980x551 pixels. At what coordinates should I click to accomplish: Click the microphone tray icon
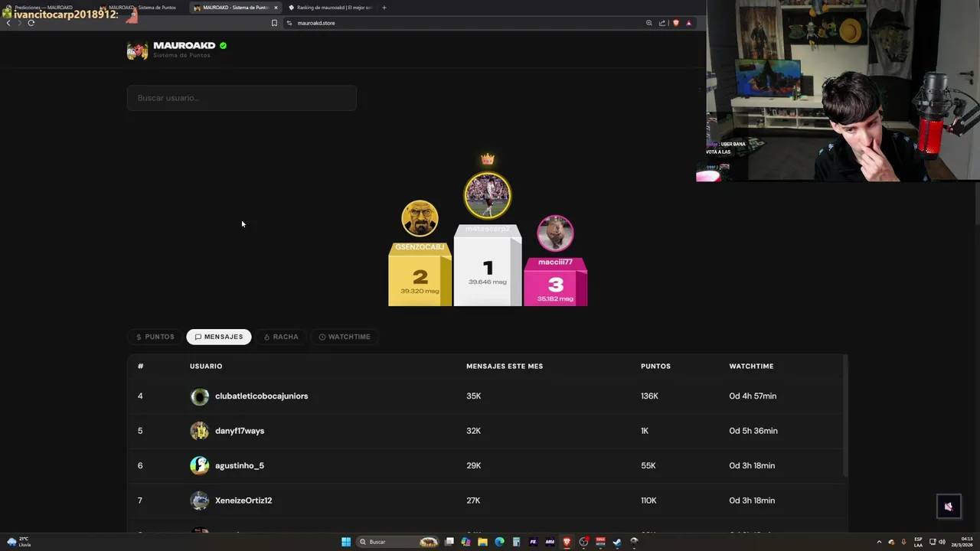point(903,542)
